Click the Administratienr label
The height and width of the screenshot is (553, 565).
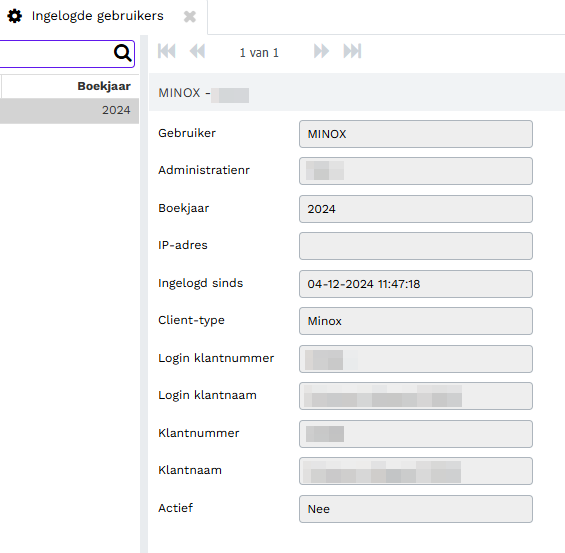(x=204, y=170)
